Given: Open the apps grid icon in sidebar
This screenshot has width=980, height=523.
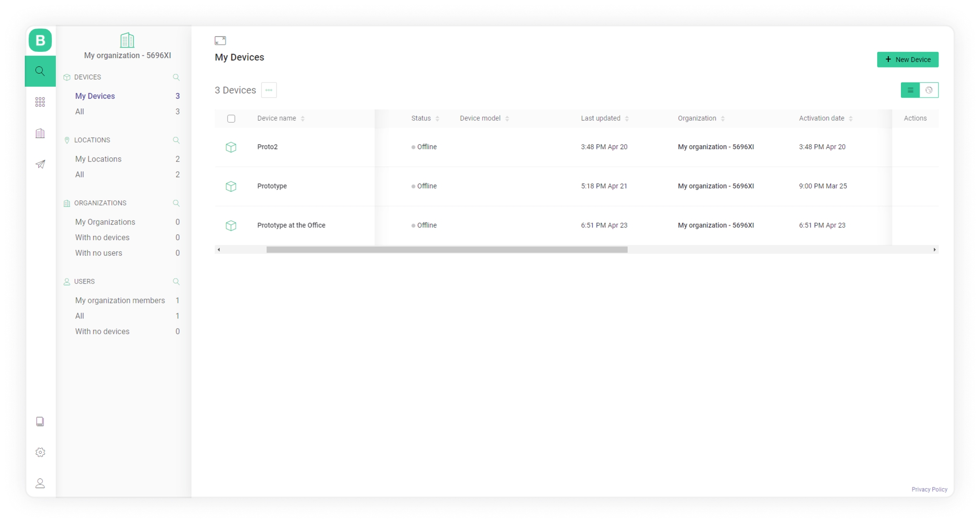Looking at the screenshot, I should [x=40, y=102].
